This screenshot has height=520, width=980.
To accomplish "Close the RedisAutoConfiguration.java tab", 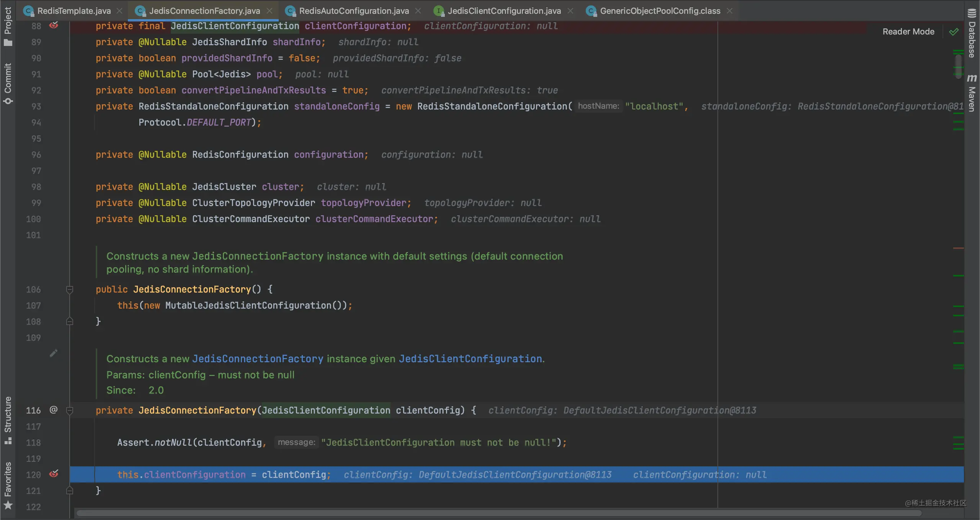I will point(418,11).
